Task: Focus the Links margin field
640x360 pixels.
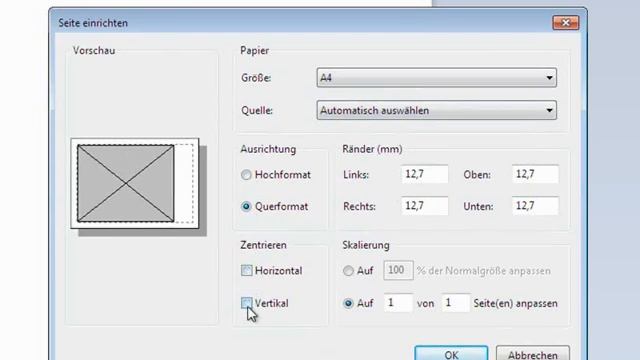Action: pyautogui.click(x=424, y=174)
